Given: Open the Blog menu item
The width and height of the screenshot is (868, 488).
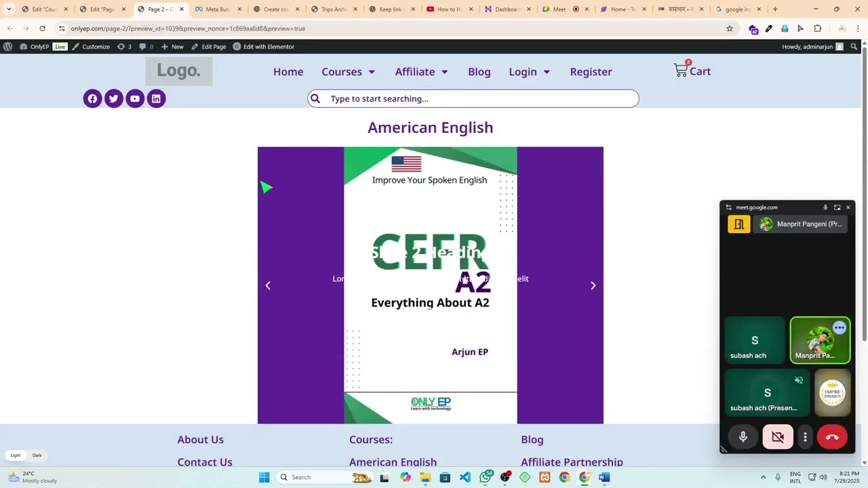Looking at the screenshot, I should click(479, 72).
